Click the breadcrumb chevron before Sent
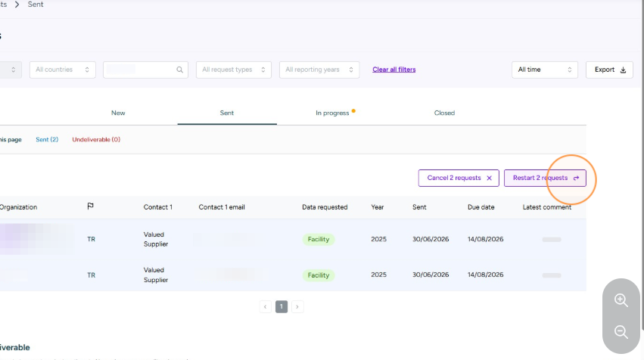Image resolution: width=644 pixels, height=360 pixels. coord(17,5)
